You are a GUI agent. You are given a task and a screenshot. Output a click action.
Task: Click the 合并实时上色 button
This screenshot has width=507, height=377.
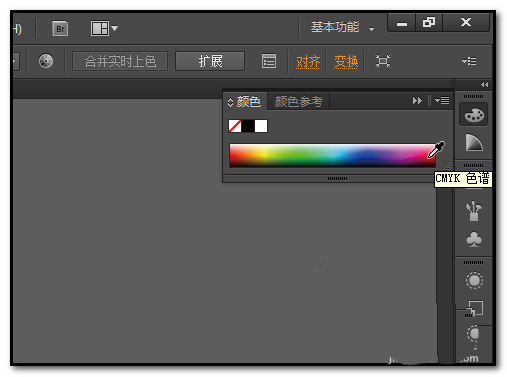120,61
